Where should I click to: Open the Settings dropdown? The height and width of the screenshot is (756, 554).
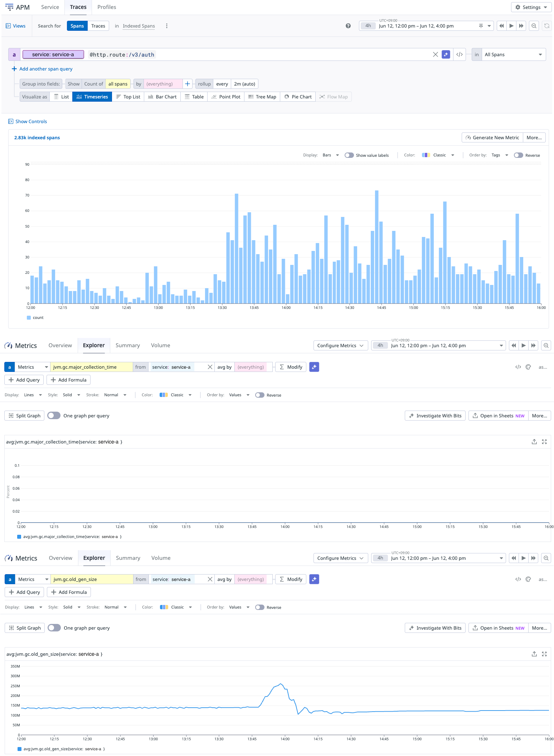[x=531, y=7]
